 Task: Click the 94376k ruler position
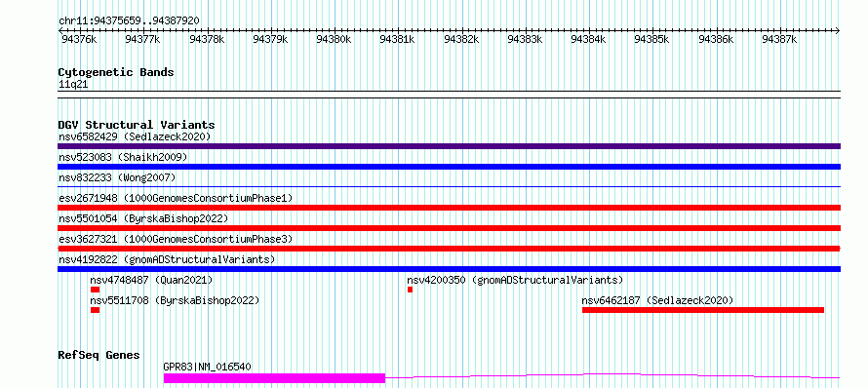(x=79, y=39)
